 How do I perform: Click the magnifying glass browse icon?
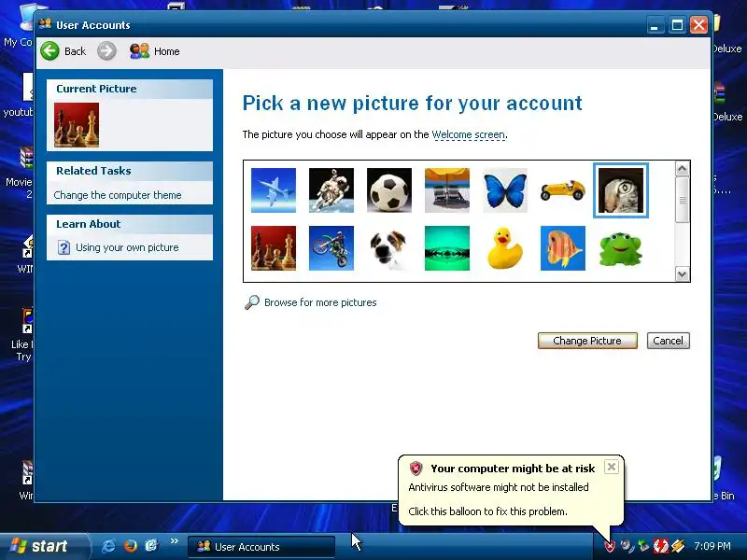pyautogui.click(x=252, y=302)
